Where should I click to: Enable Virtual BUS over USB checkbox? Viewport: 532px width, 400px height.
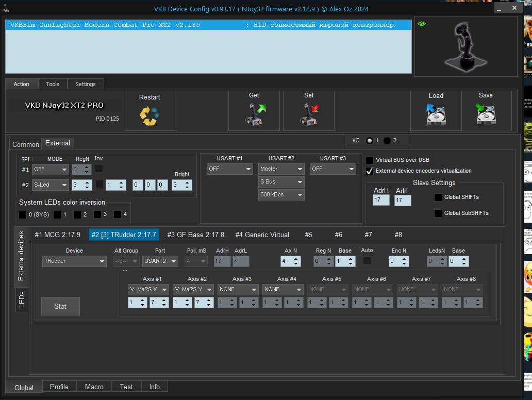[x=370, y=160]
